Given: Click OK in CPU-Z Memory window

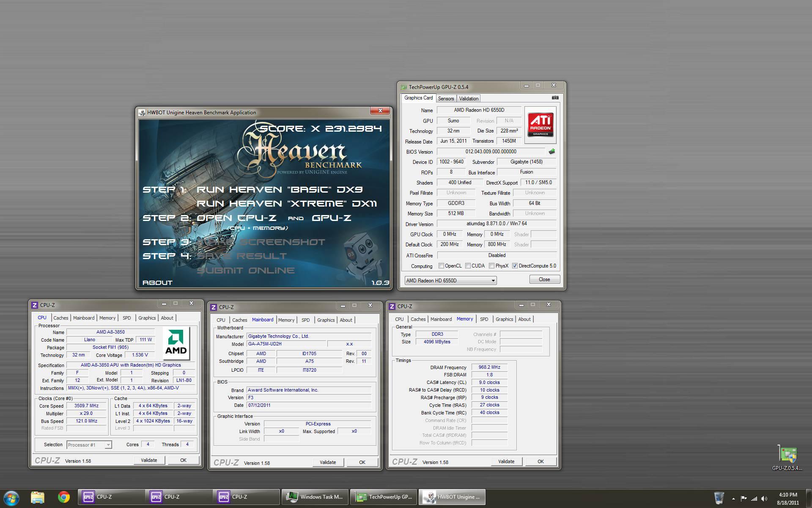Looking at the screenshot, I should point(540,461).
